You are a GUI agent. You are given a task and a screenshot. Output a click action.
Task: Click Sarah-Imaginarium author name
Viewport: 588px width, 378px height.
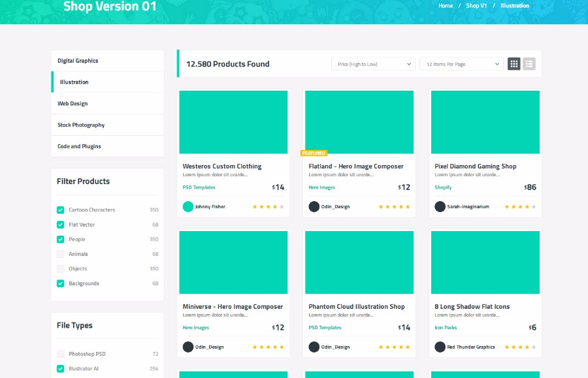[468, 207]
